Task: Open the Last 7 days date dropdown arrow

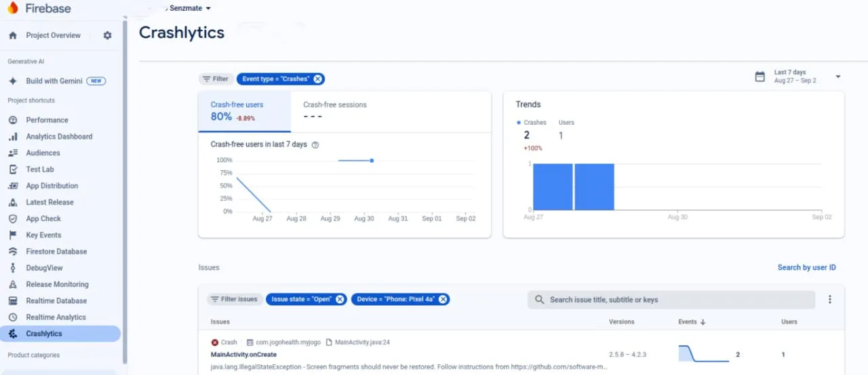Action: click(x=838, y=77)
